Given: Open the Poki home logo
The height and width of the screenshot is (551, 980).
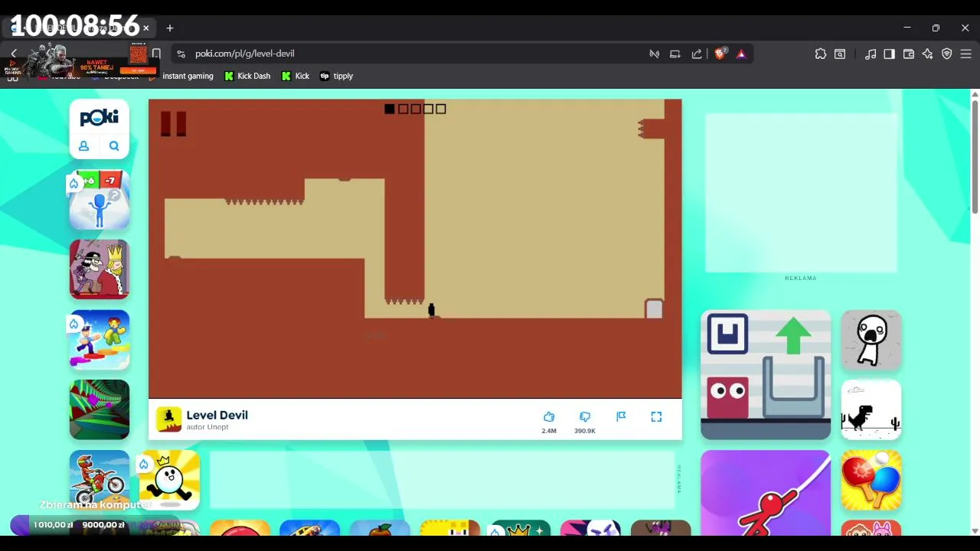Looking at the screenshot, I should point(100,117).
